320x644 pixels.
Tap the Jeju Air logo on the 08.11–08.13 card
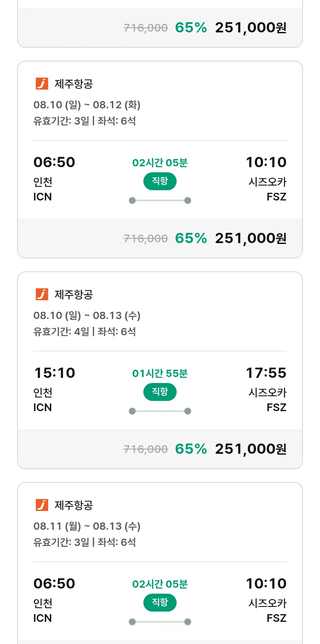[42, 505]
